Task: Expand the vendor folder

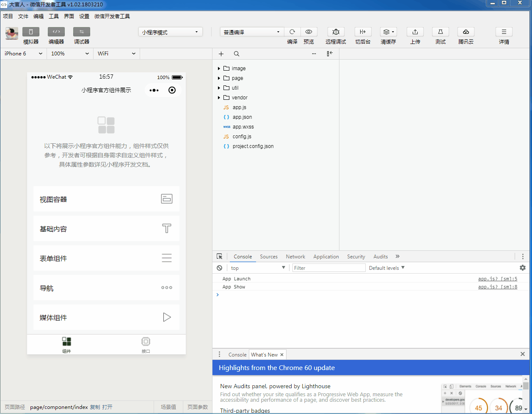Action: (219, 98)
